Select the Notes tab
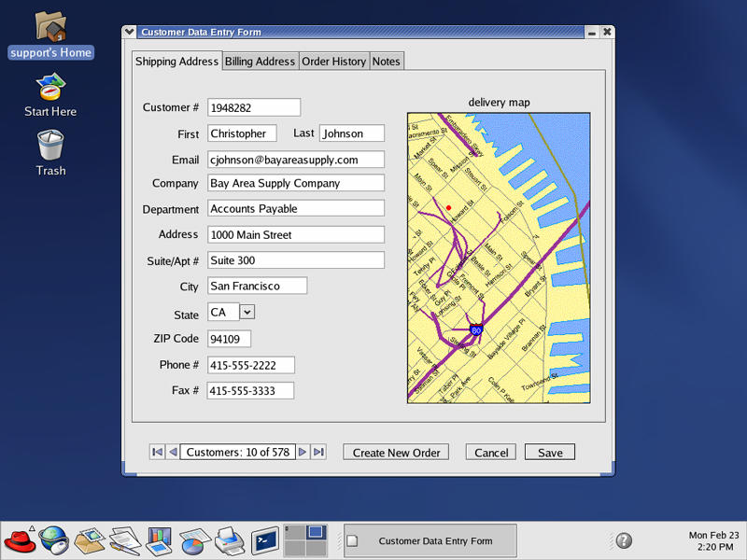 pos(386,62)
